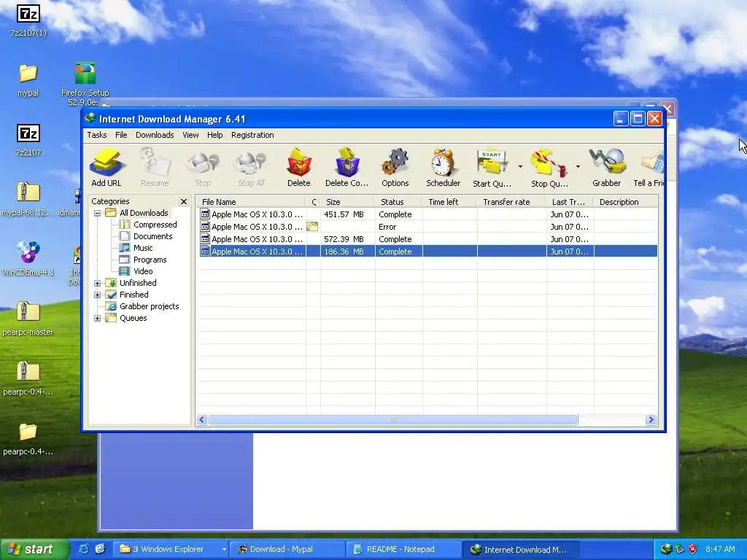Screen dimensions: 747x560
Task: Click the Firefox Setup desktop icon
Action: [85, 84]
